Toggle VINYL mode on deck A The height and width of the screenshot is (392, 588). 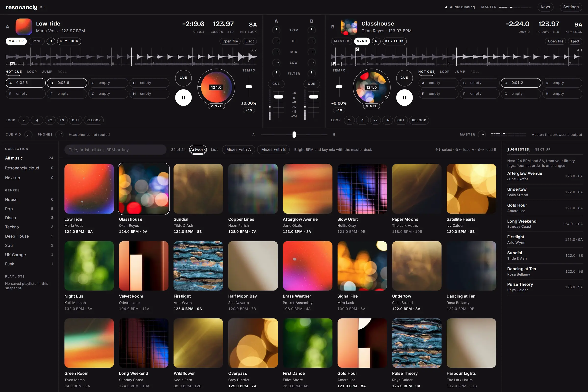216,106
